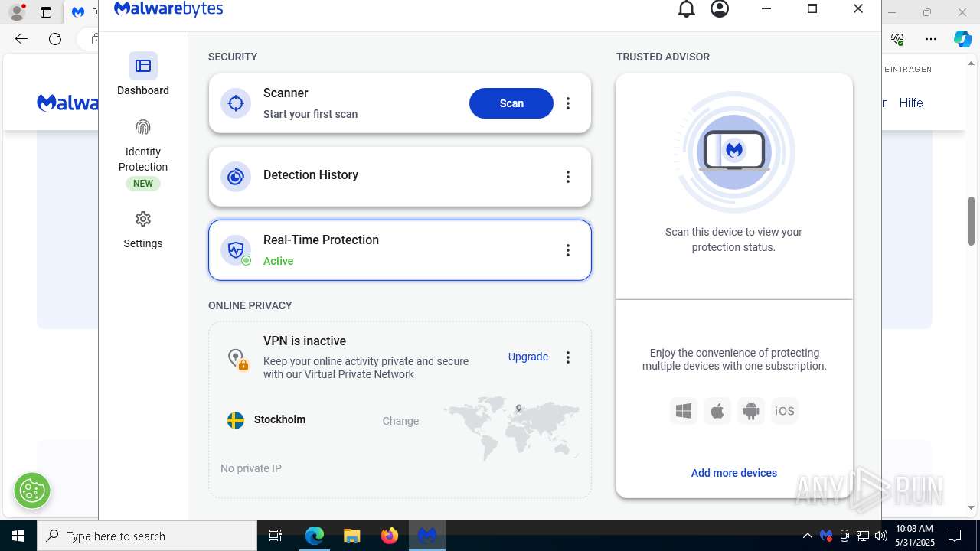Open Edge tab actions menu
980x551 pixels.
(x=46, y=12)
